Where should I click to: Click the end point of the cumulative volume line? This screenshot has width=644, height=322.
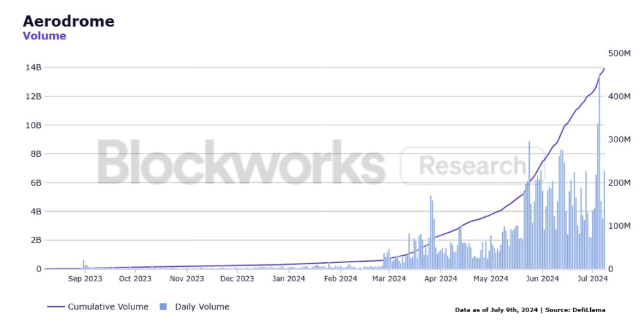605,68
